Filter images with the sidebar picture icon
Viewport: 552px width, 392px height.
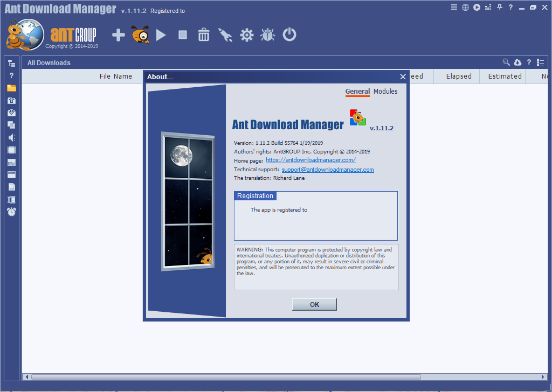[12, 163]
